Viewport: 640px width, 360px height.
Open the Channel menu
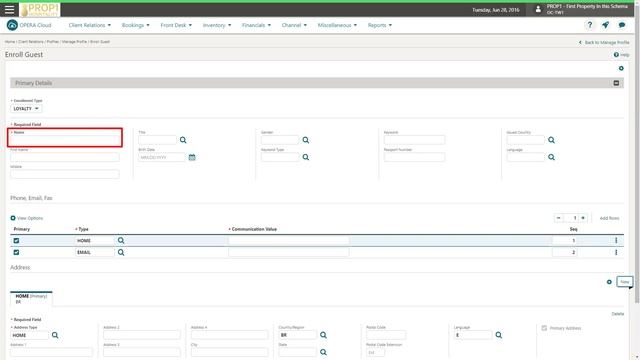coord(294,25)
